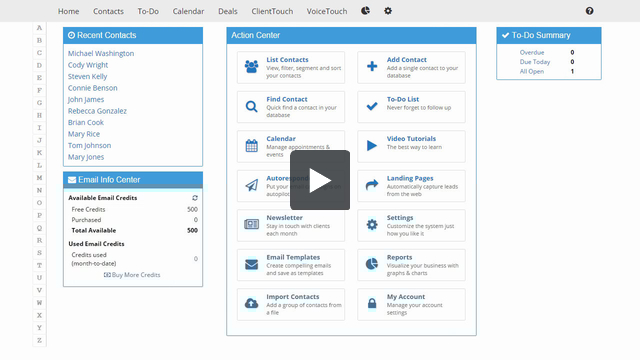Click the Import Contacts cloud upload icon
This screenshot has width=640, height=360.
pos(251,303)
